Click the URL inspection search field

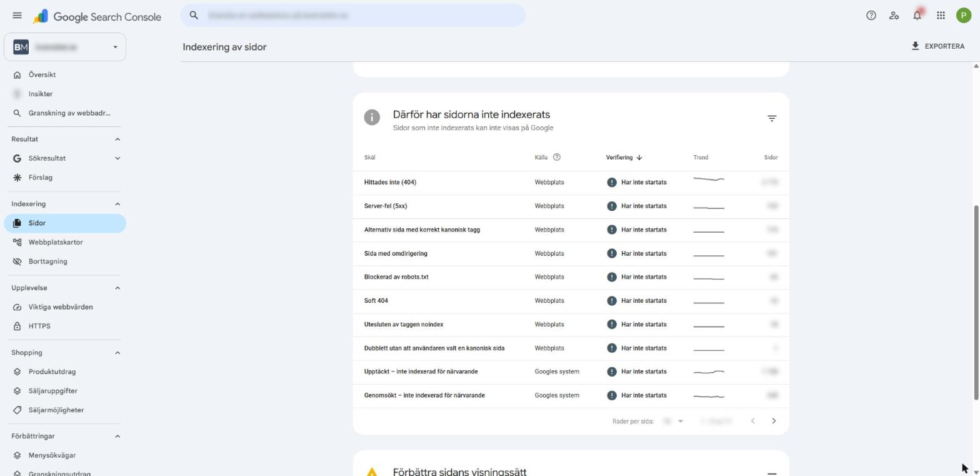353,16
